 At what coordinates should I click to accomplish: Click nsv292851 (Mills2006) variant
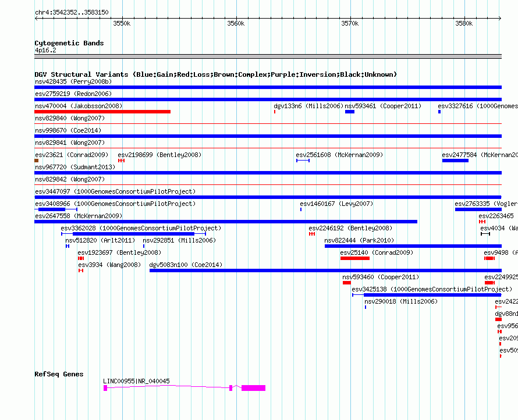pyautogui.click(x=144, y=246)
